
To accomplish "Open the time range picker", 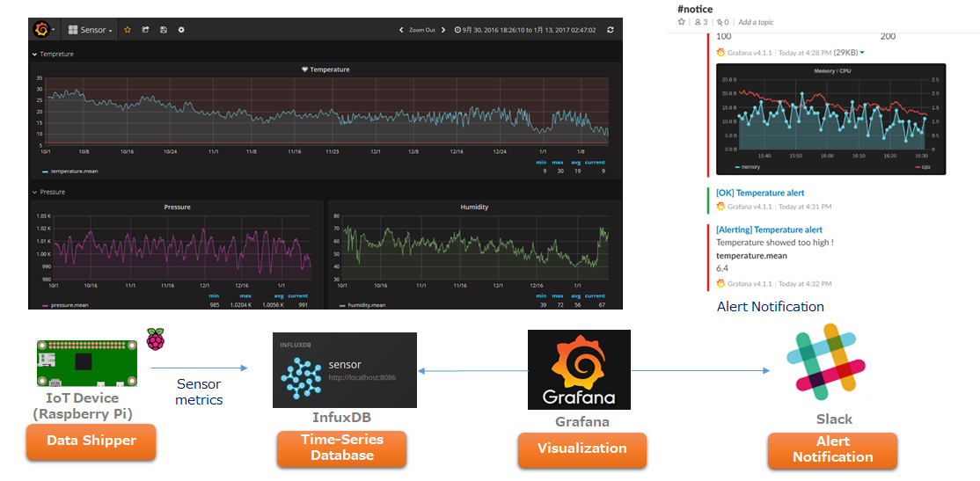I will pyautogui.click(x=525, y=29).
